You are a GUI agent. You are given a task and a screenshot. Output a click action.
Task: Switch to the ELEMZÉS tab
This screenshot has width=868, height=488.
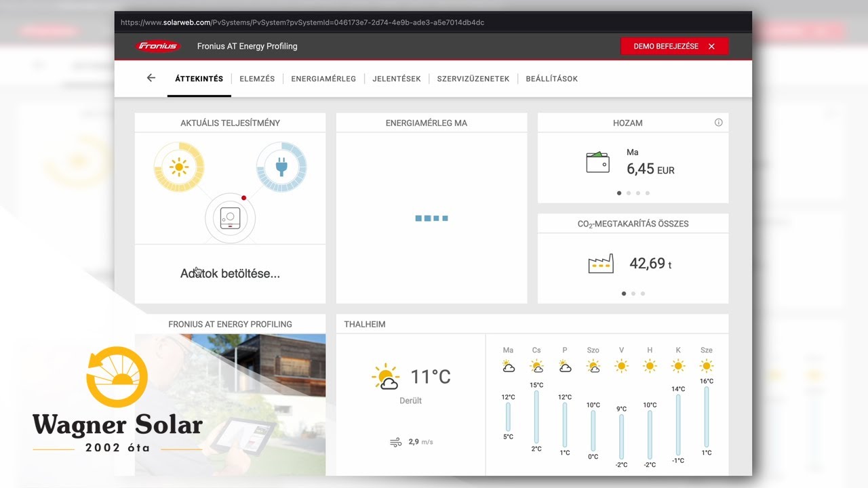coord(257,79)
